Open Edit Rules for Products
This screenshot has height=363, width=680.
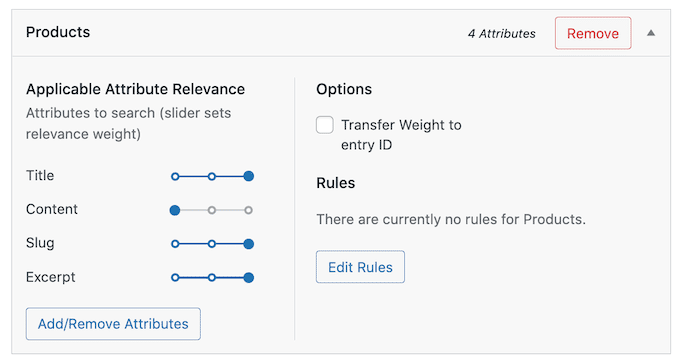[x=360, y=267]
